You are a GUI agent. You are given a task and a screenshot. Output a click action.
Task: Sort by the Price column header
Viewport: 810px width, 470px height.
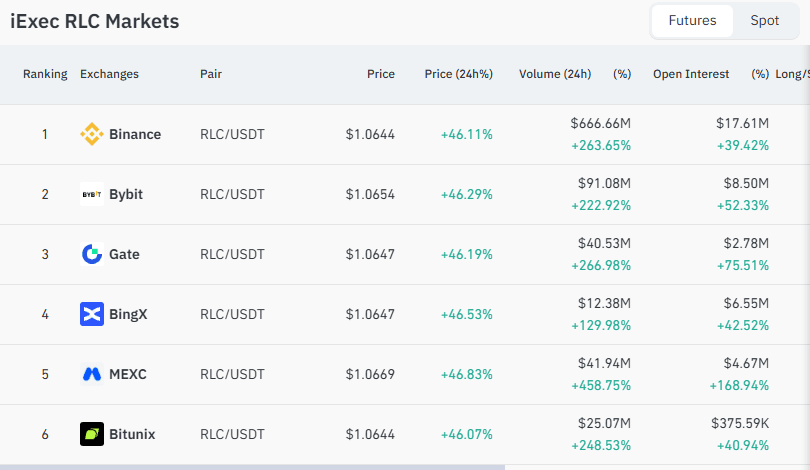pyautogui.click(x=381, y=74)
